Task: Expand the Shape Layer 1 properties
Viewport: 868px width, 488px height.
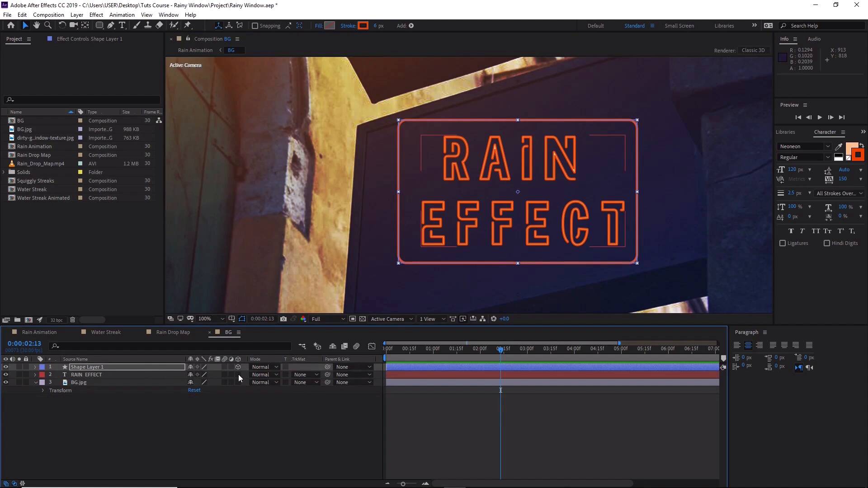Action: click(x=35, y=367)
